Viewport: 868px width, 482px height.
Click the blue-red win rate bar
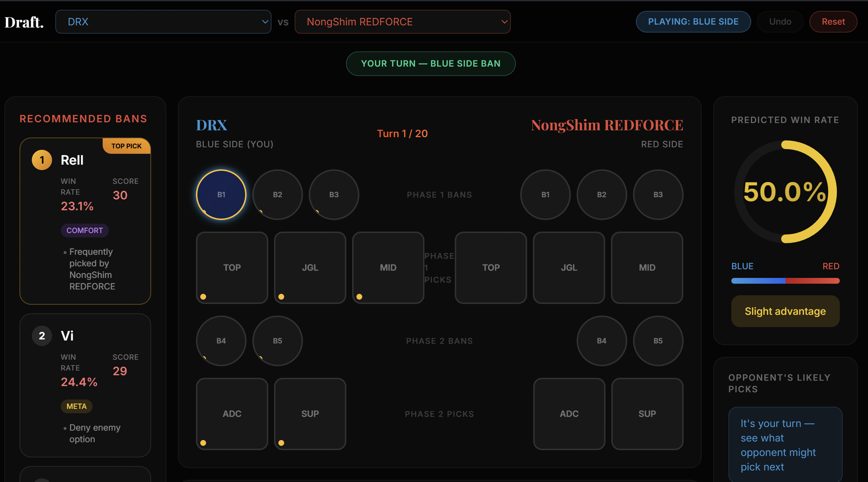tap(785, 281)
